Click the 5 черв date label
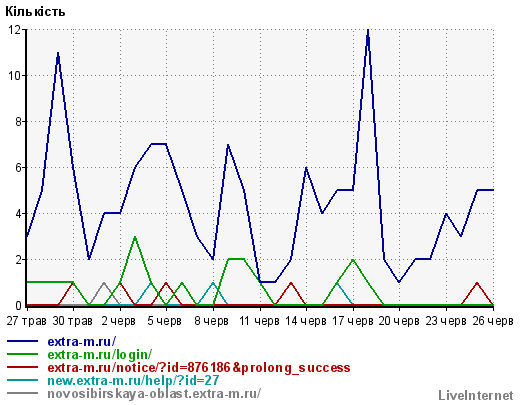The width and height of the screenshot is (520, 405). click(x=164, y=321)
